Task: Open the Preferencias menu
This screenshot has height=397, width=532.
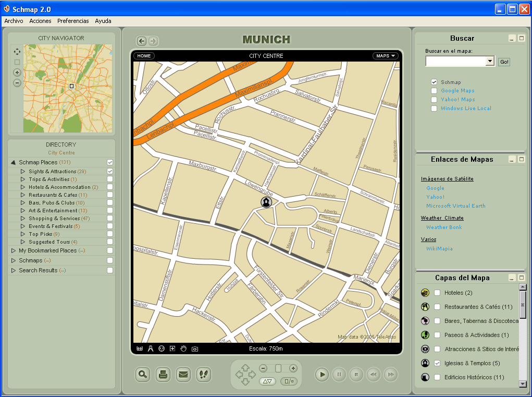Action: tap(73, 21)
